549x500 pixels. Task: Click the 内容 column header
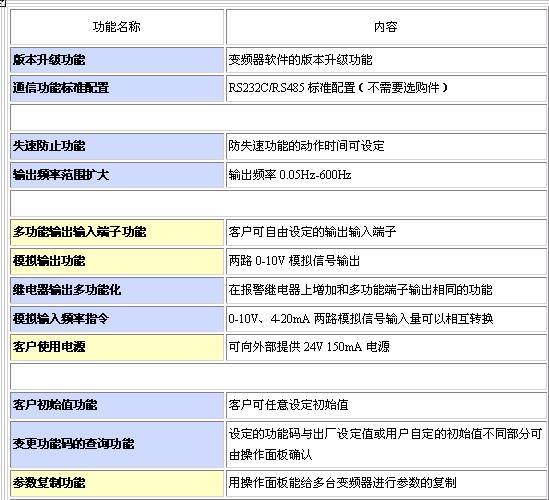[386, 27]
